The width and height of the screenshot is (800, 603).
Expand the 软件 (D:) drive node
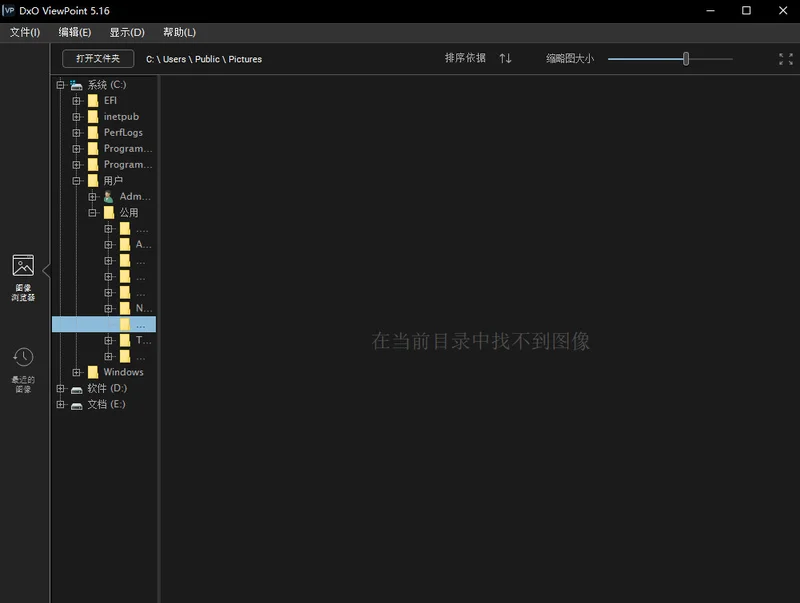(60, 388)
